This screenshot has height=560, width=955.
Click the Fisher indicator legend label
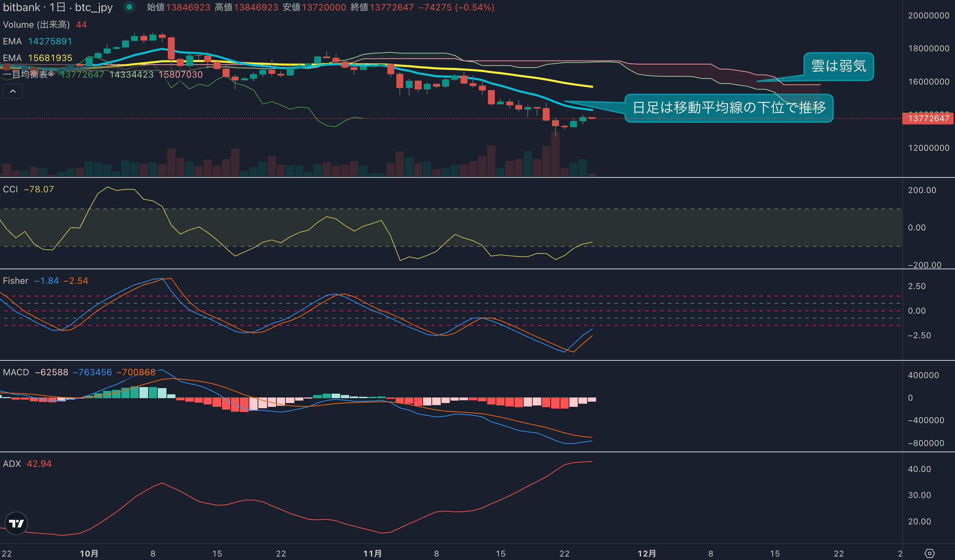tap(16, 281)
